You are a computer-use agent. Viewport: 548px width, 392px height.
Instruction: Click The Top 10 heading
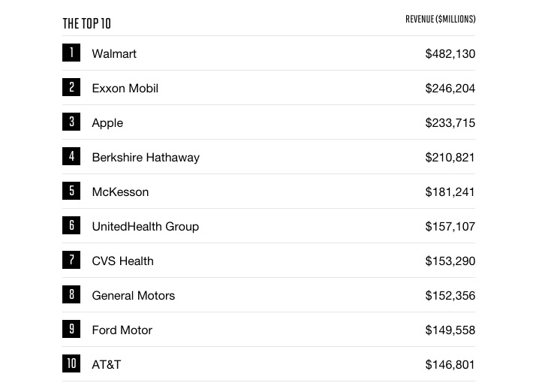click(x=86, y=23)
